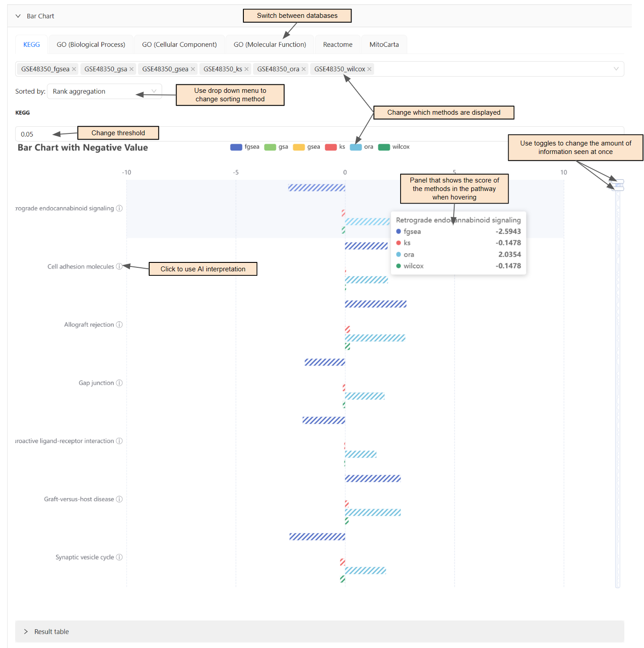Click the info icon beside Graft-versus-host disease
The width and height of the screenshot is (644, 648).
point(119,499)
